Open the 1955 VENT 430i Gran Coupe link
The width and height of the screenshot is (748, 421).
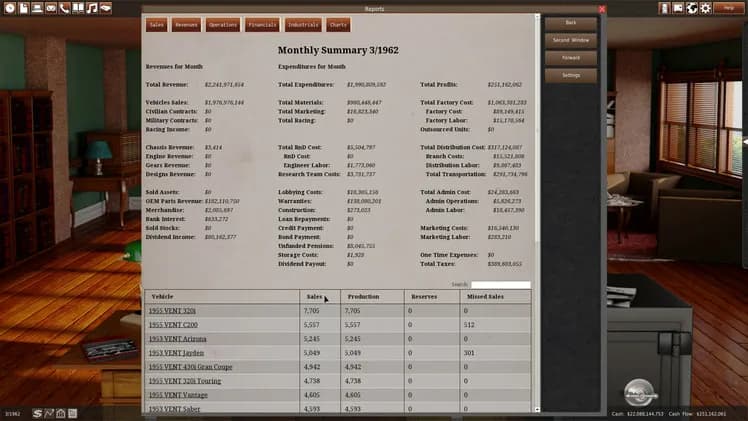click(x=190, y=367)
